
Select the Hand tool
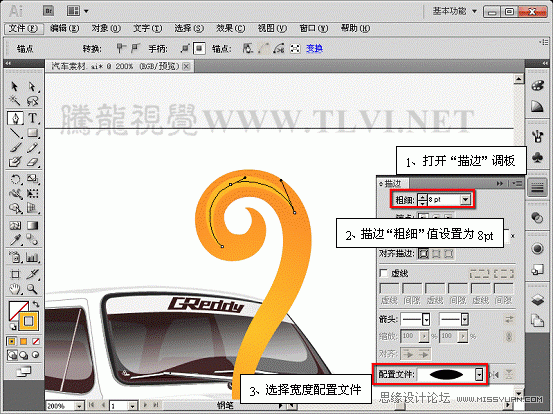pyautogui.click(x=15, y=289)
